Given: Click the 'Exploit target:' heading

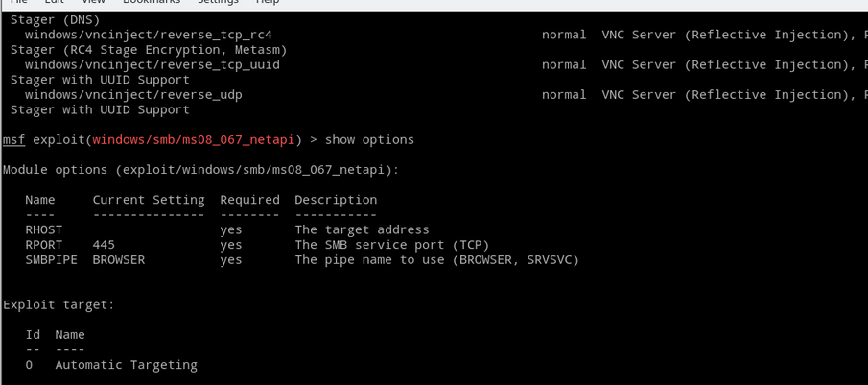Looking at the screenshot, I should pos(59,305).
